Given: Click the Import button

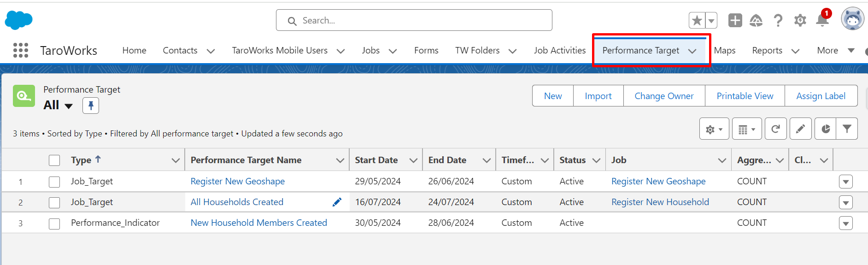Looking at the screenshot, I should tap(598, 96).
